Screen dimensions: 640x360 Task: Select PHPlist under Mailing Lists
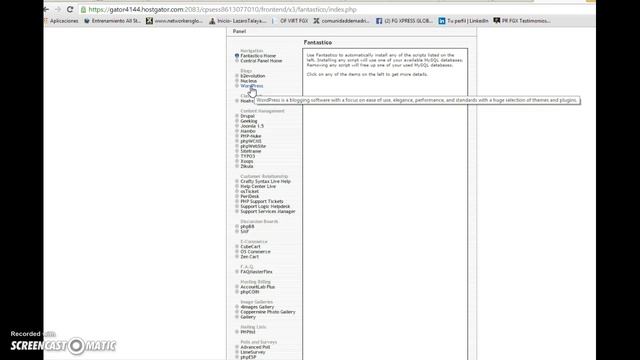pyautogui.click(x=248, y=332)
